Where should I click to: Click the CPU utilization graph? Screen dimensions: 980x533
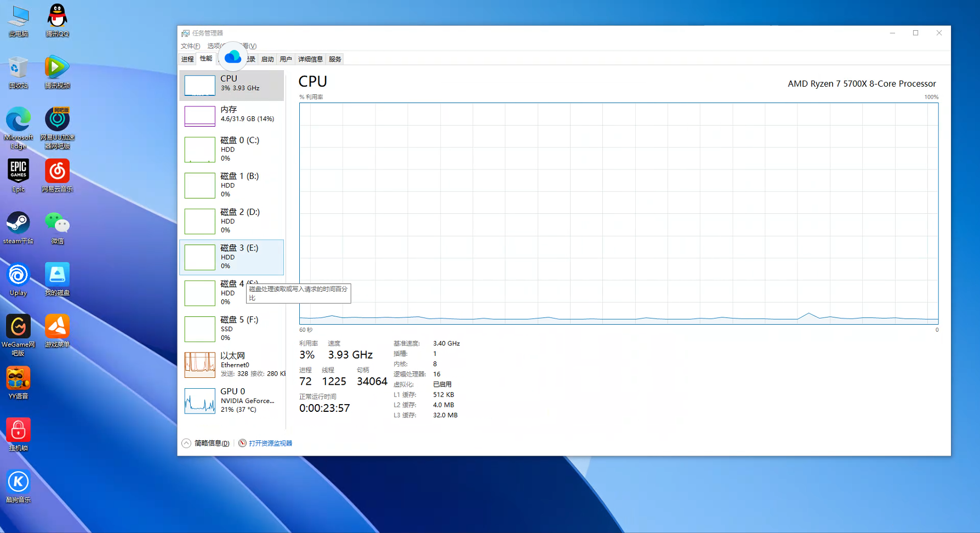(x=619, y=213)
